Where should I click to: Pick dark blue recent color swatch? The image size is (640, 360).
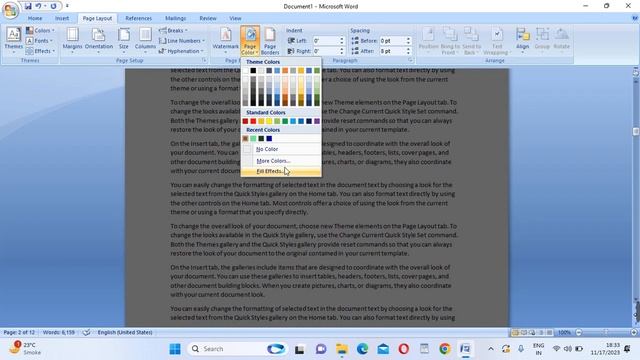tap(269, 138)
